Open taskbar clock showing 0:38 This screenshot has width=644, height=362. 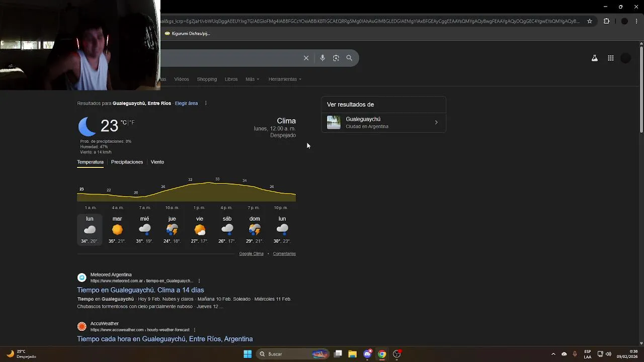click(627, 354)
